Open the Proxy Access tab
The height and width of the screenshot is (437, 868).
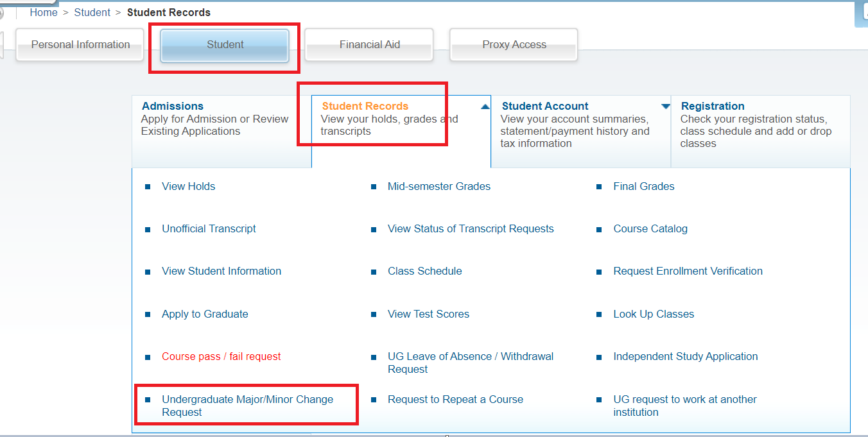[x=513, y=44]
